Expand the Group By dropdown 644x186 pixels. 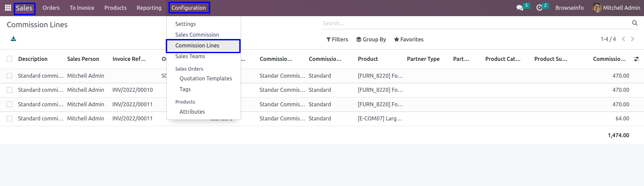[x=371, y=39]
